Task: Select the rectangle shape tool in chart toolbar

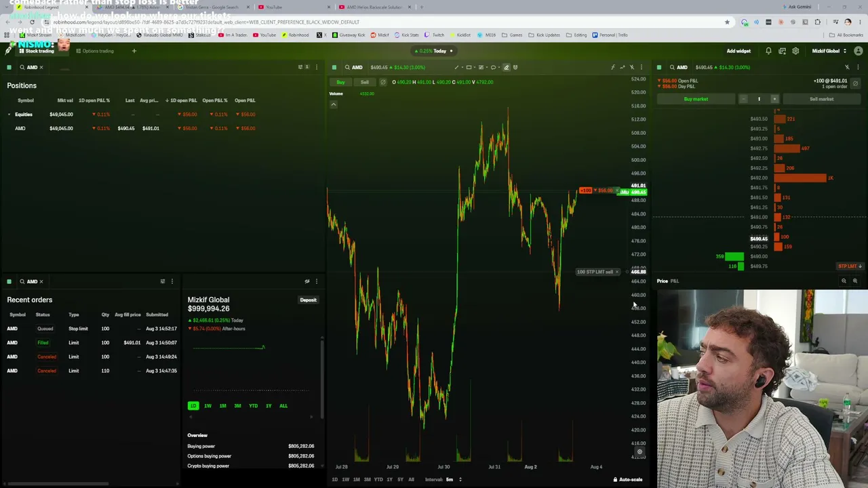Action: (469, 67)
